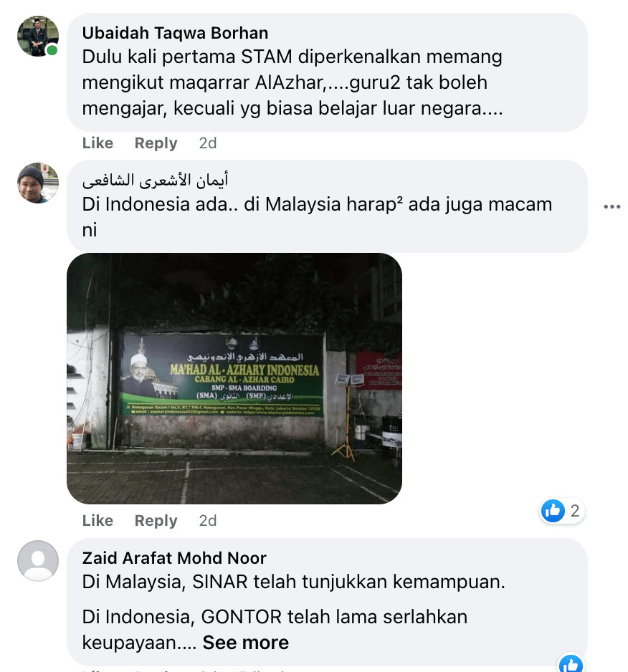Like Ubaidah Taqwa Borhan's STAM comment

pyautogui.click(x=97, y=143)
